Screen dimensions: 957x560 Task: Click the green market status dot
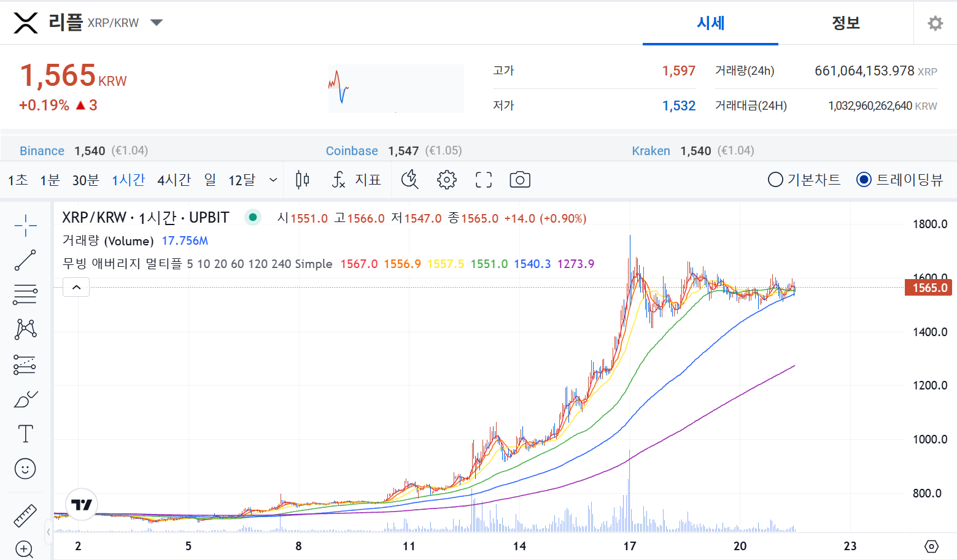pyautogui.click(x=252, y=217)
